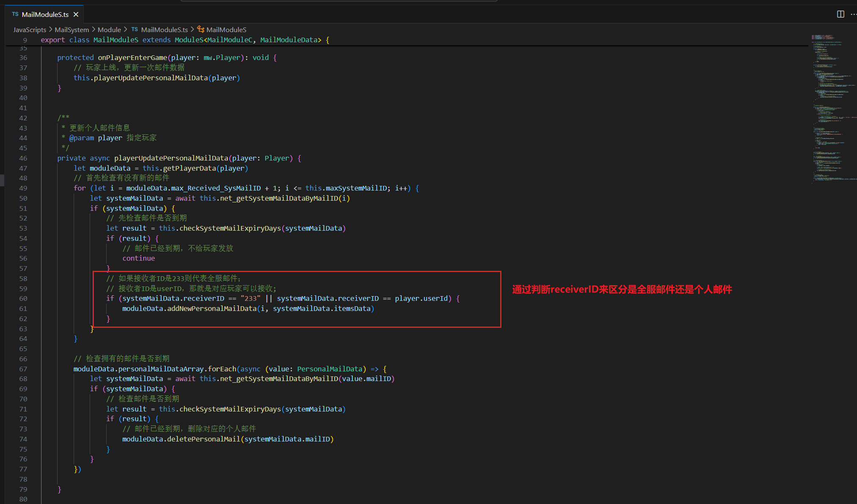Click the PersonalMailData type on line 67

point(329,369)
